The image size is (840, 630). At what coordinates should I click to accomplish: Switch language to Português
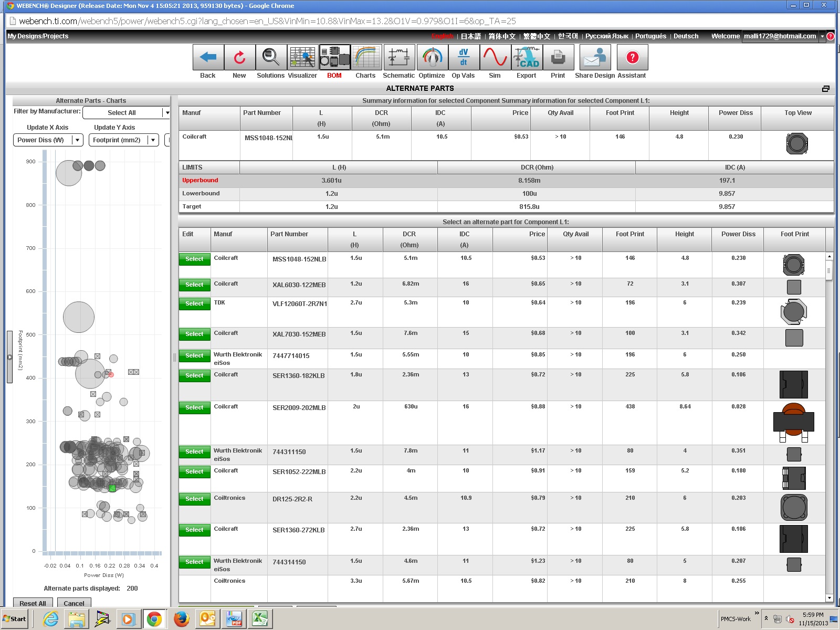[650, 36]
